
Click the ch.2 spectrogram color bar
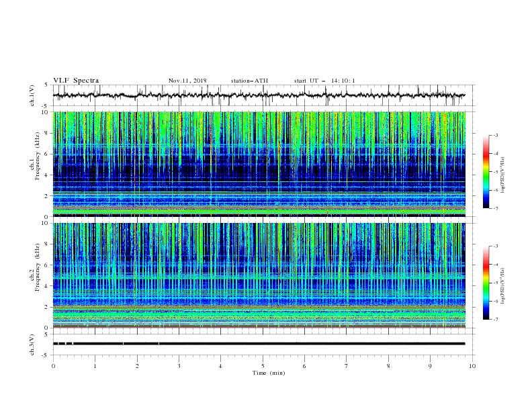[486, 283]
